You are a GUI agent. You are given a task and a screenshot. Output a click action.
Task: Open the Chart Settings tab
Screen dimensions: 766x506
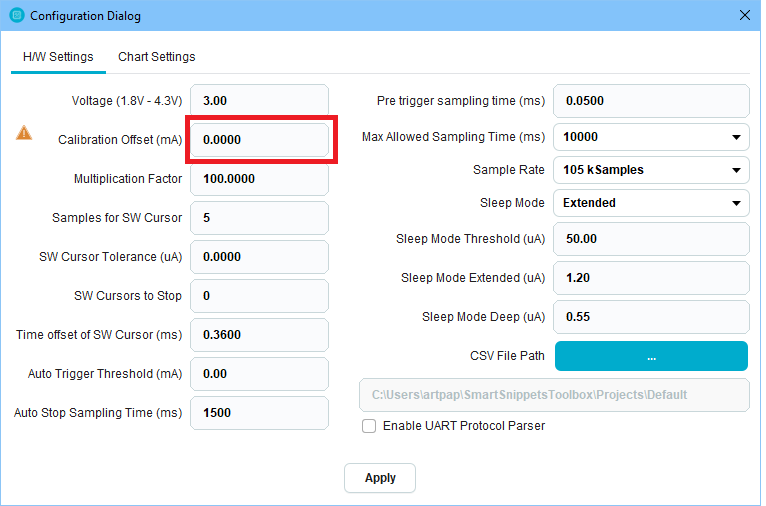click(156, 57)
